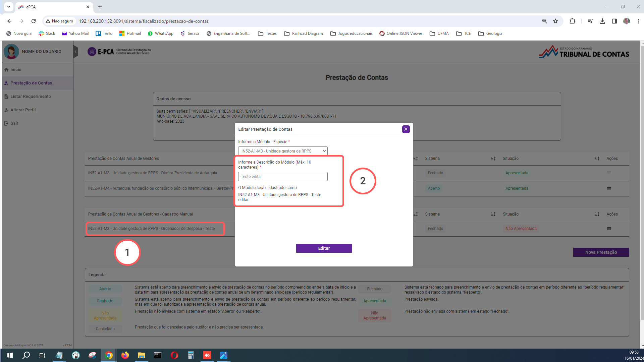Viewport: 644px width, 362px height.
Task: Click the sort icon on Sistema column
Action: coord(493,158)
